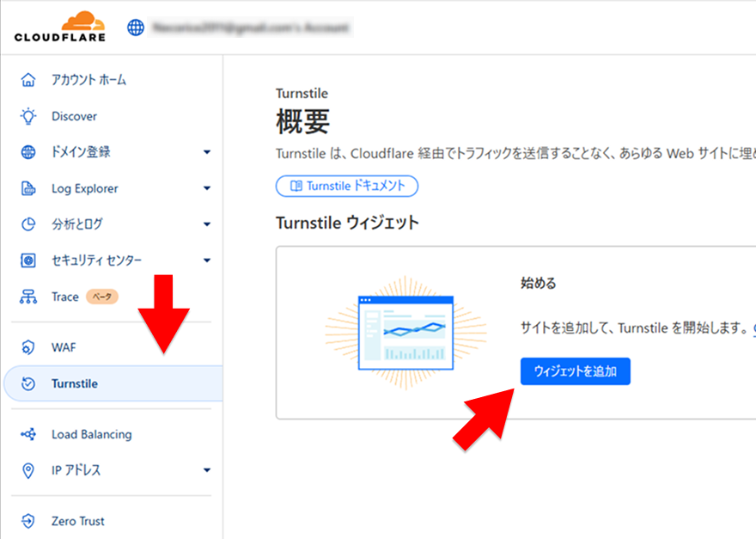Select the アカウント ホーム home icon
This screenshot has width=756, height=539.
(27, 79)
